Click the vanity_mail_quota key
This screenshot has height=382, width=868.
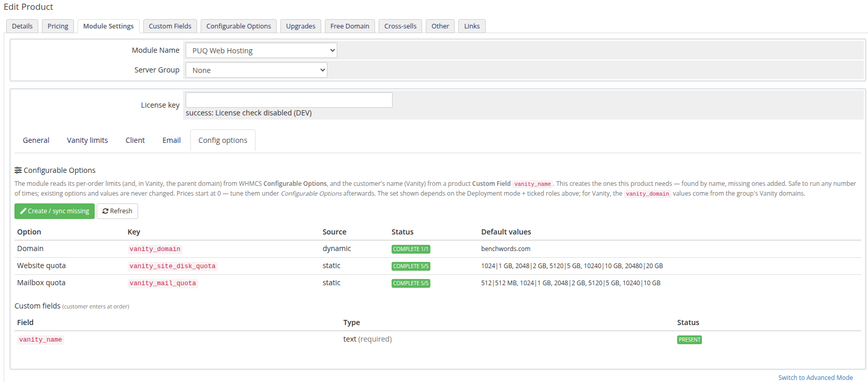162,283
